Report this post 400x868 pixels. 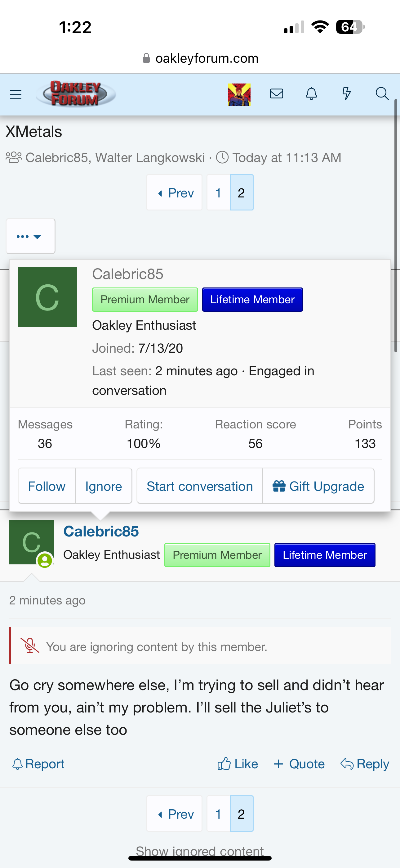click(38, 764)
